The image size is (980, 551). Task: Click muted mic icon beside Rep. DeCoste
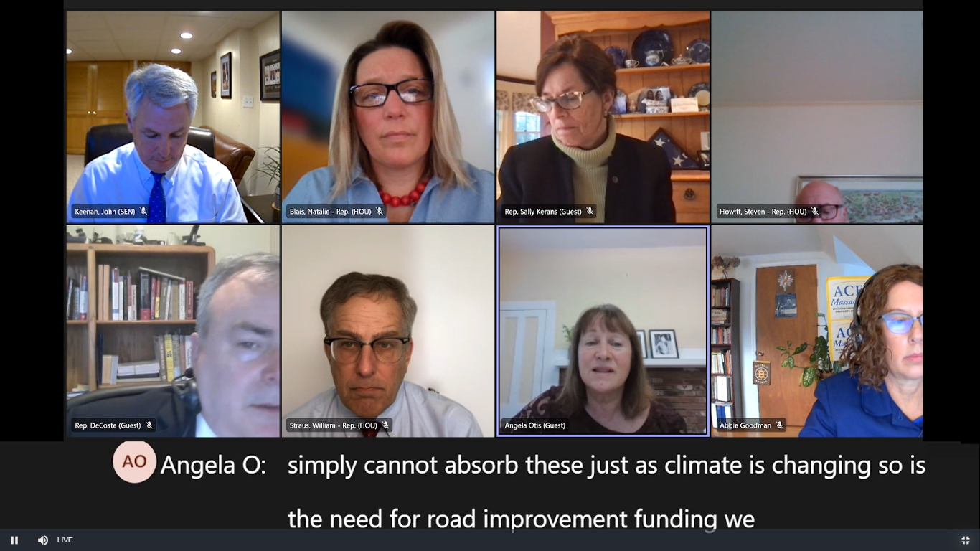(149, 425)
